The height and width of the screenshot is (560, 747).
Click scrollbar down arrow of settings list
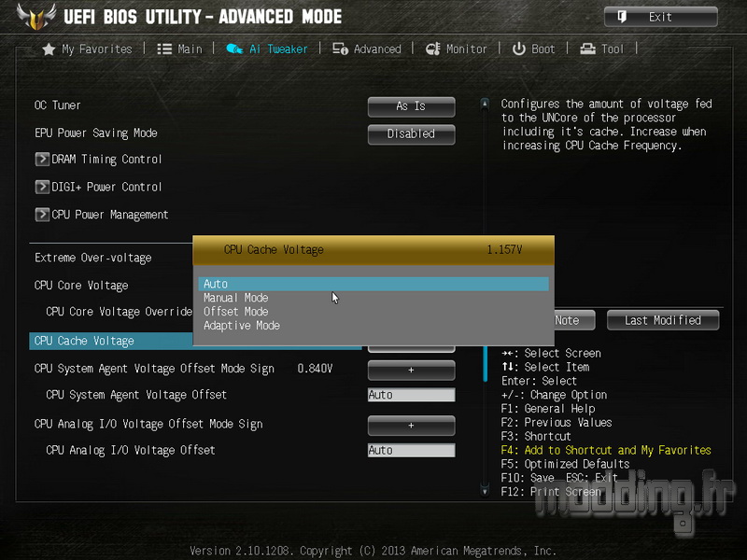click(485, 491)
